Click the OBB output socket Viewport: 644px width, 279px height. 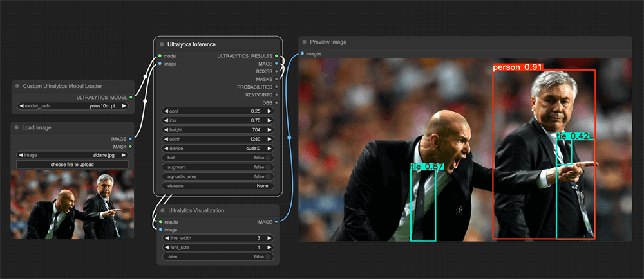(x=276, y=102)
